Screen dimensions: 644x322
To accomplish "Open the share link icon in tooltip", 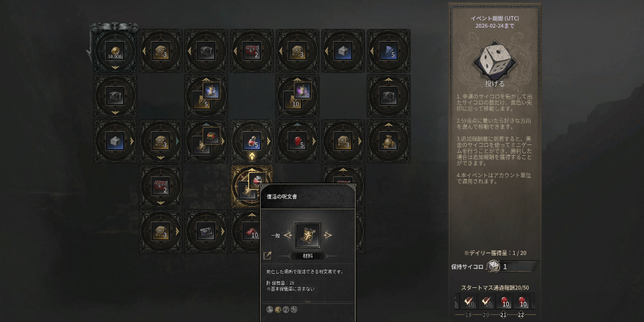I will [x=267, y=256].
